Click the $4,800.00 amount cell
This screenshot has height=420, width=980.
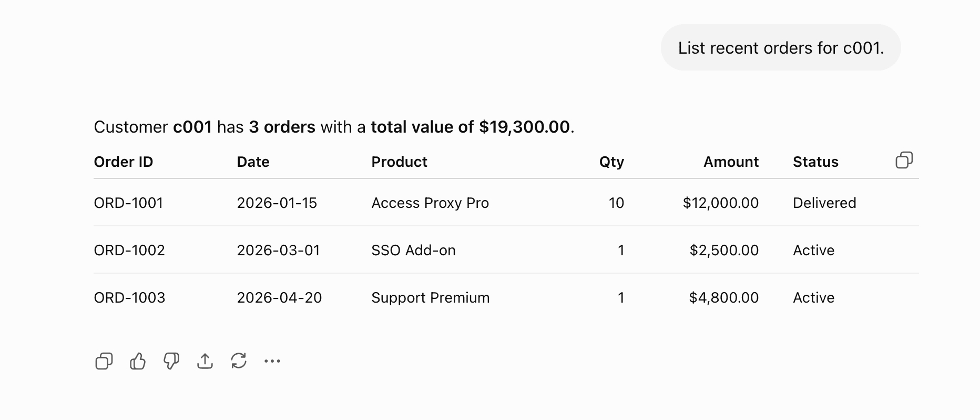click(724, 297)
